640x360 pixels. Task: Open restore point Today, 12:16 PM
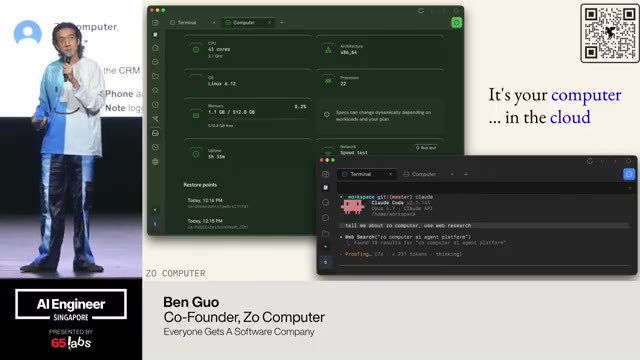[217, 203]
